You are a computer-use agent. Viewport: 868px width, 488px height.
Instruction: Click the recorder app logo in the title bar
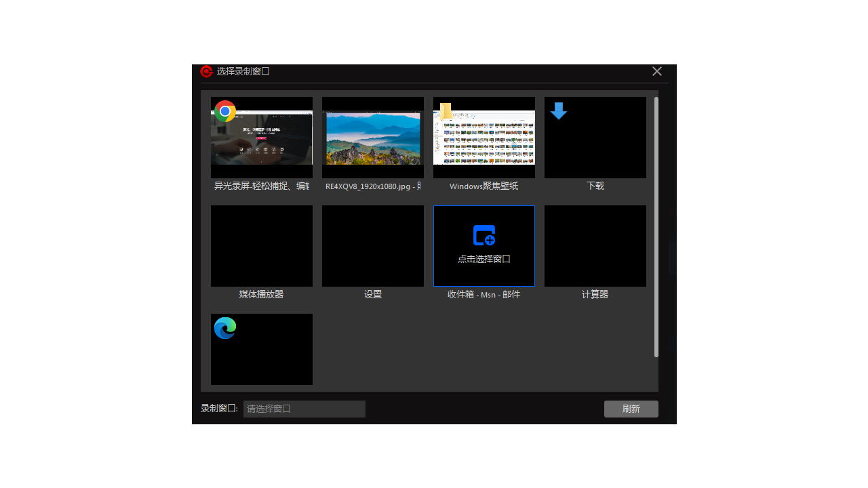pos(205,71)
